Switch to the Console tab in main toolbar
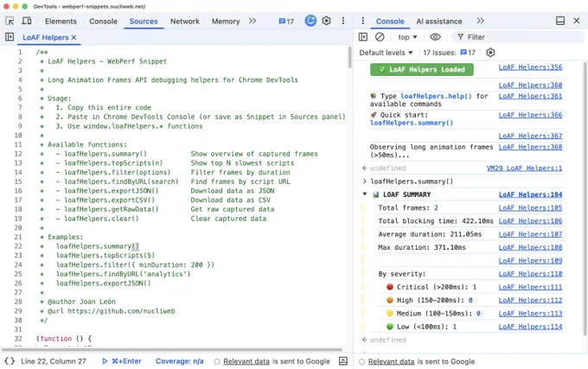 tap(103, 22)
